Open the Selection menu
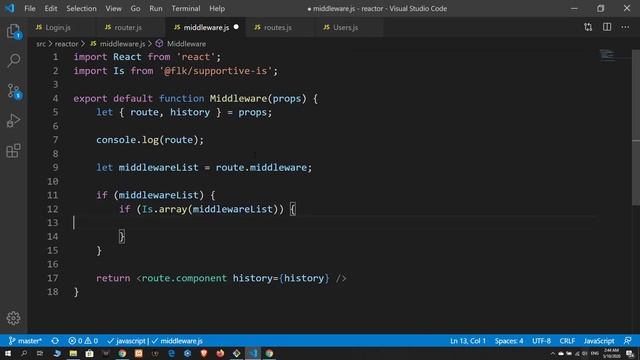 point(81,8)
